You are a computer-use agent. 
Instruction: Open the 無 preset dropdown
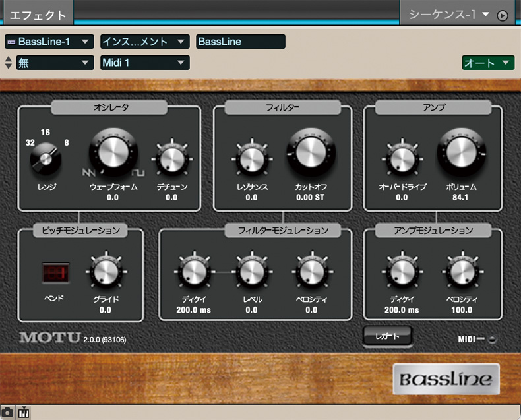click(x=55, y=63)
